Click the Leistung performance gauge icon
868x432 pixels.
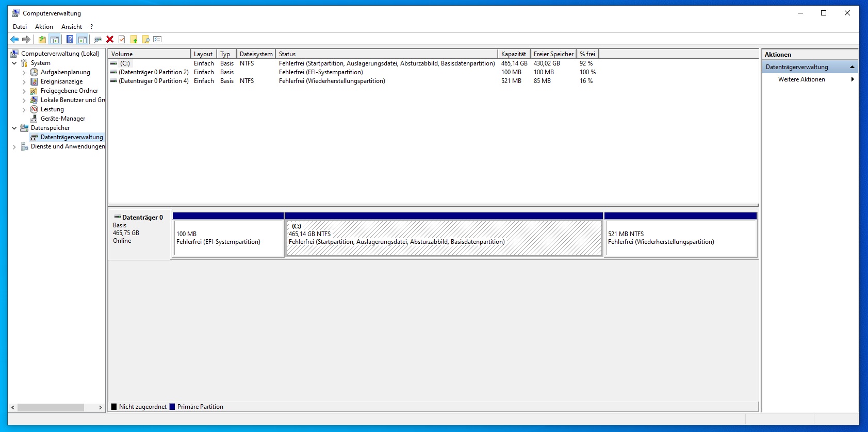coord(34,109)
